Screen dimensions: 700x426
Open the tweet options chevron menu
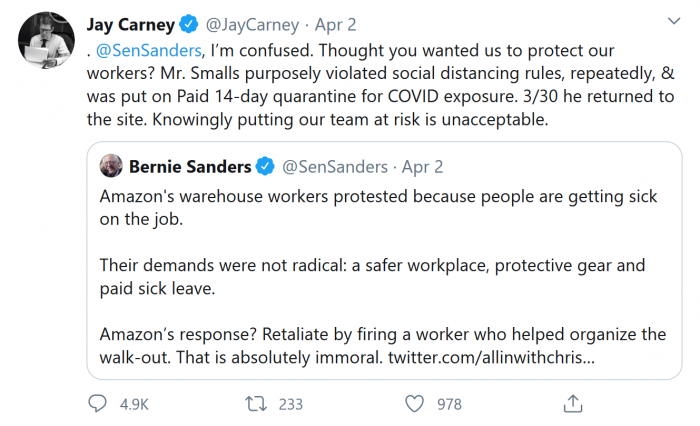coord(668,23)
